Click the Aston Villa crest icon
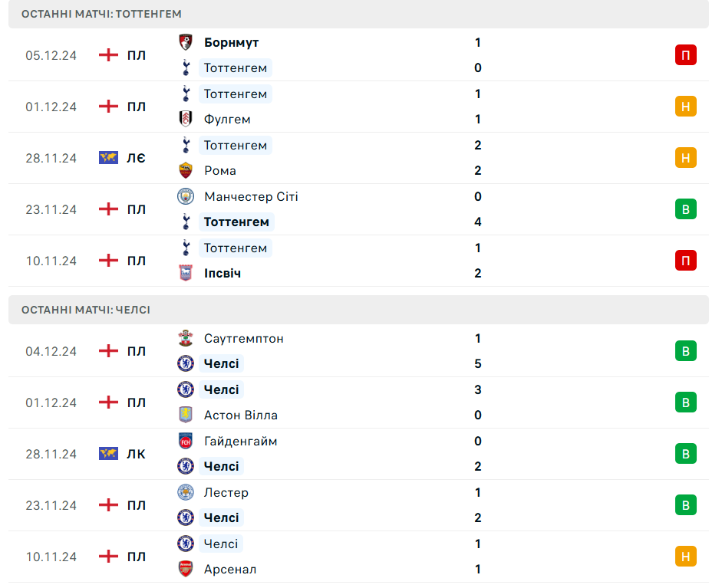Viewport: 722px width, 588px height. (x=185, y=416)
